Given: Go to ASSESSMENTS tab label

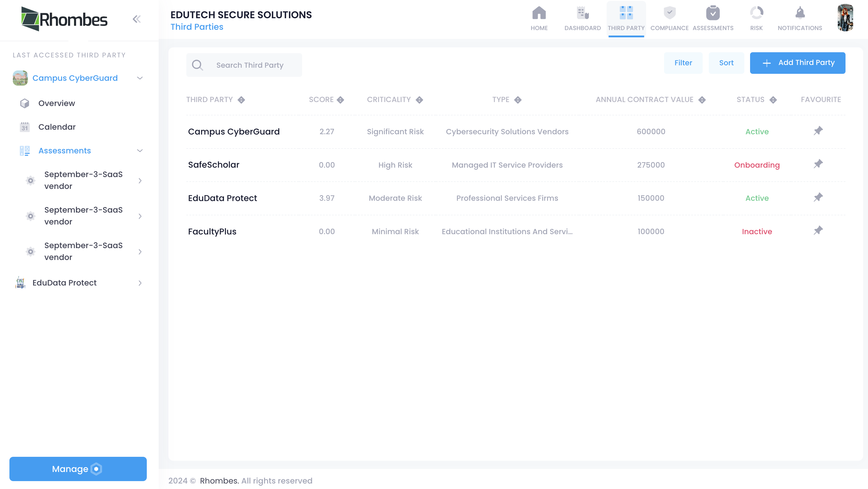Looking at the screenshot, I should click(x=713, y=28).
